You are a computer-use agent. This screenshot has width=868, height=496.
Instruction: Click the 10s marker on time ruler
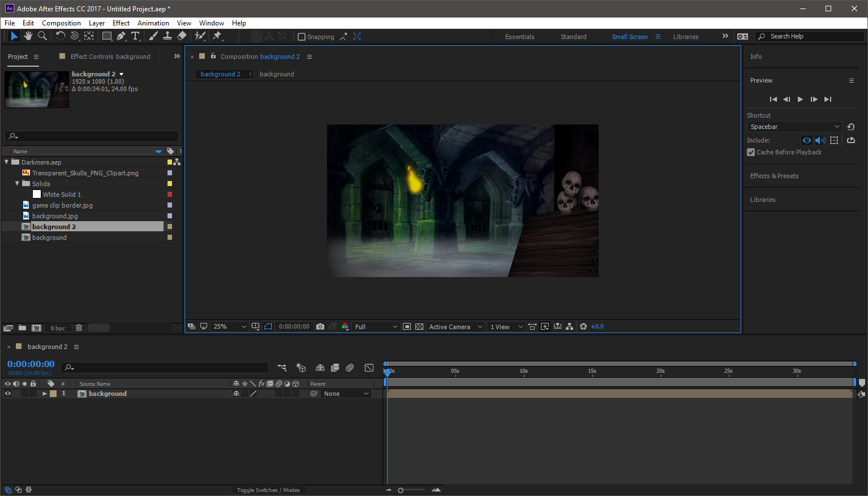click(x=523, y=372)
